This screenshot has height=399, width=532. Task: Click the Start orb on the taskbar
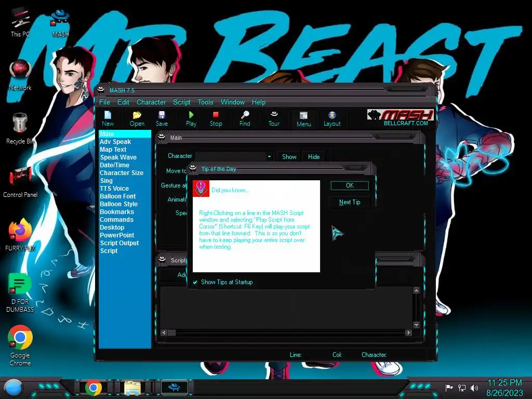pyautogui.click(x=13, y=388)
